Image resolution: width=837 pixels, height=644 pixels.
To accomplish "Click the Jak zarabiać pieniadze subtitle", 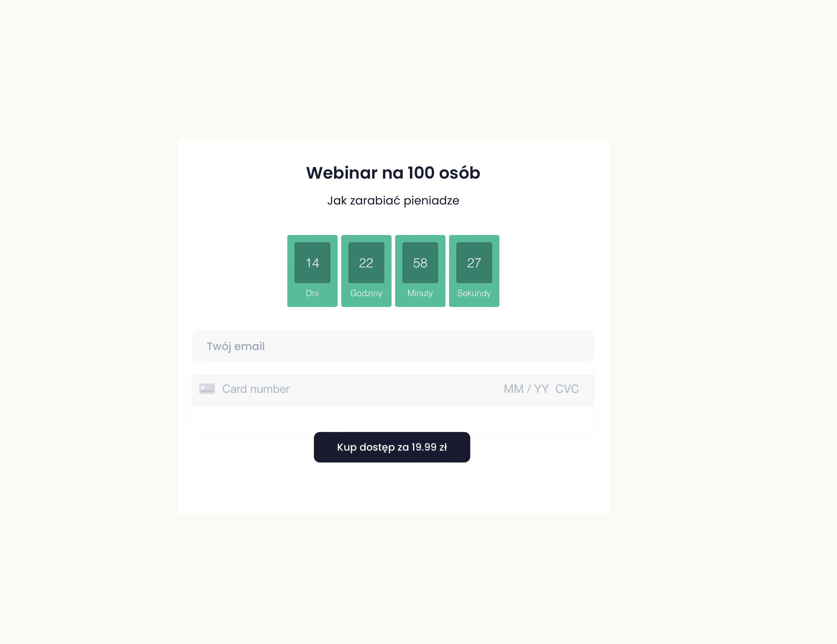I will (x=393, y=201).
